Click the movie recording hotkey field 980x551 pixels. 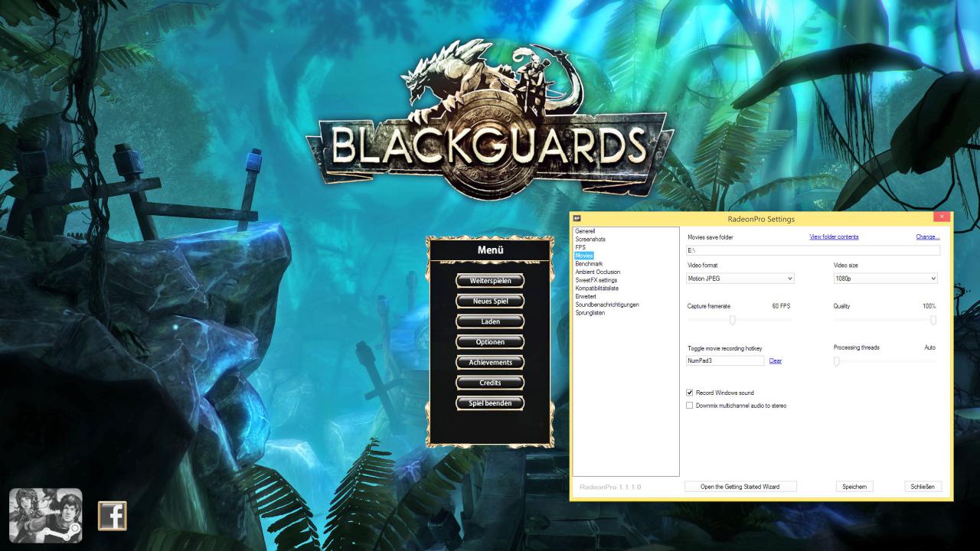coord(725,360)
